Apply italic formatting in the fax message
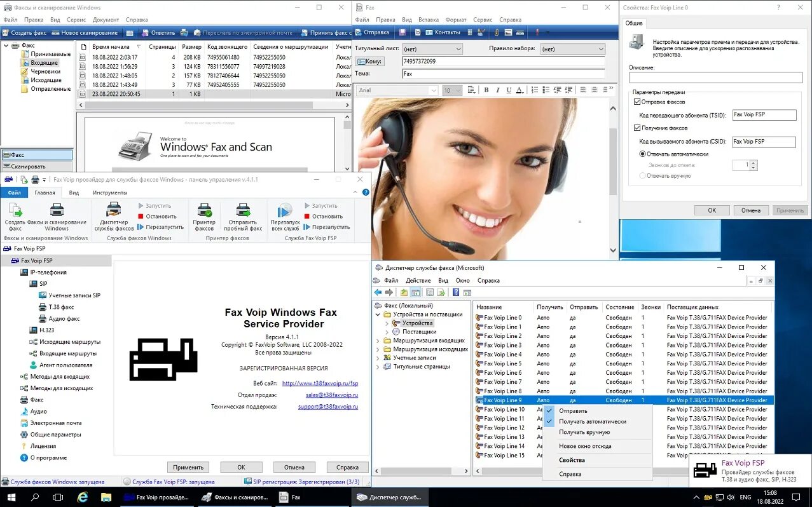This screenshot has height=507, width=812. tap(497, 90)
